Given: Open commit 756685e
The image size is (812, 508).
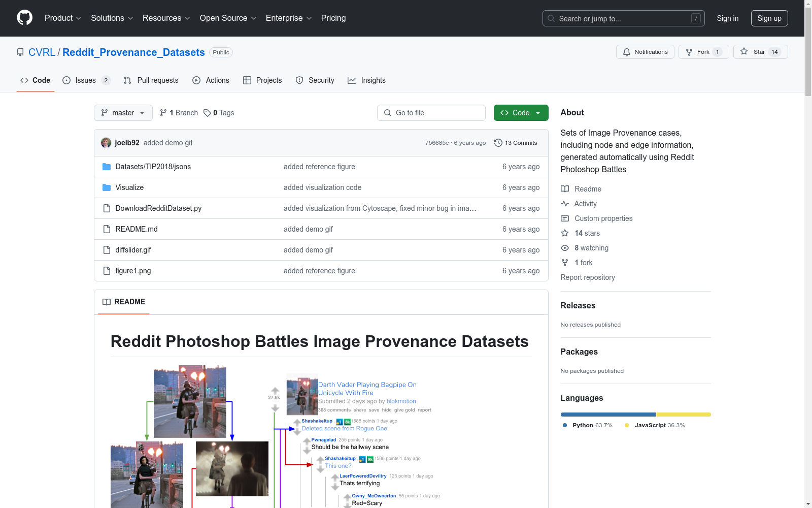Looking at the screenshot, I should coord(437,143).
